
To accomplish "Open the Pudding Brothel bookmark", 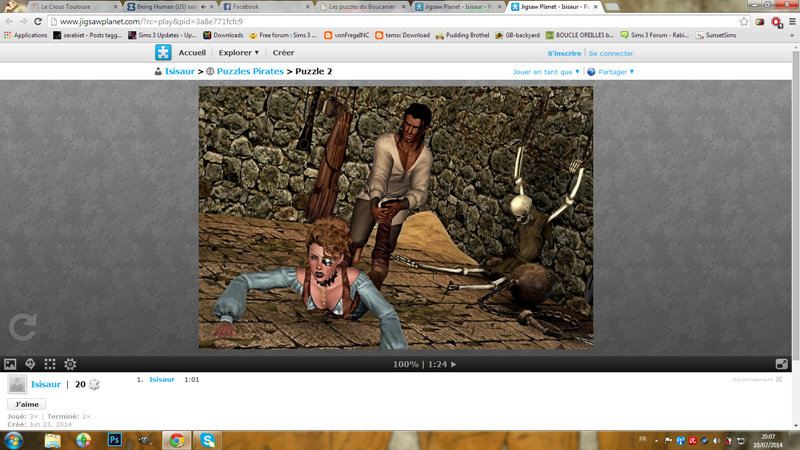I will (462, 35).
